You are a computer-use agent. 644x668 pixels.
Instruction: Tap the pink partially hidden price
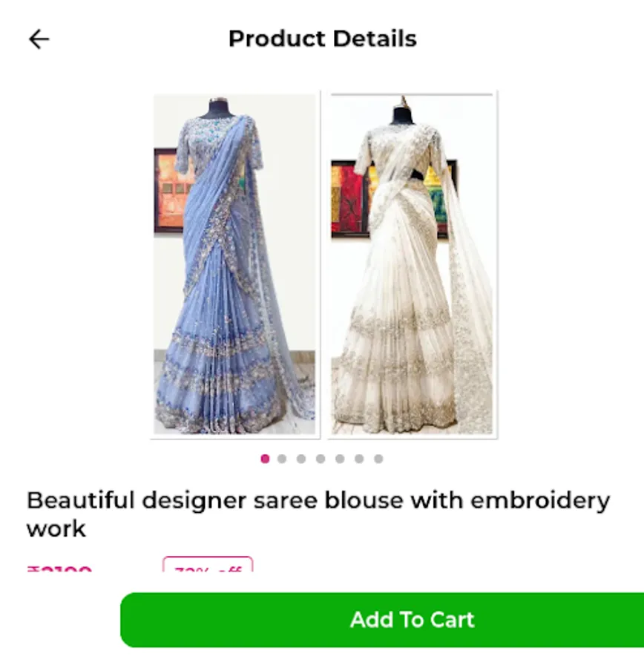59,569
